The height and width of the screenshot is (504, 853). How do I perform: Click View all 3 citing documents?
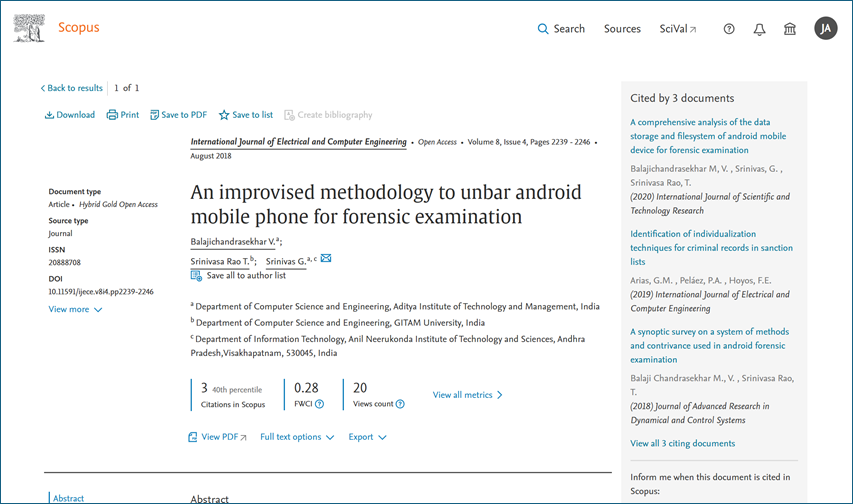682,443
